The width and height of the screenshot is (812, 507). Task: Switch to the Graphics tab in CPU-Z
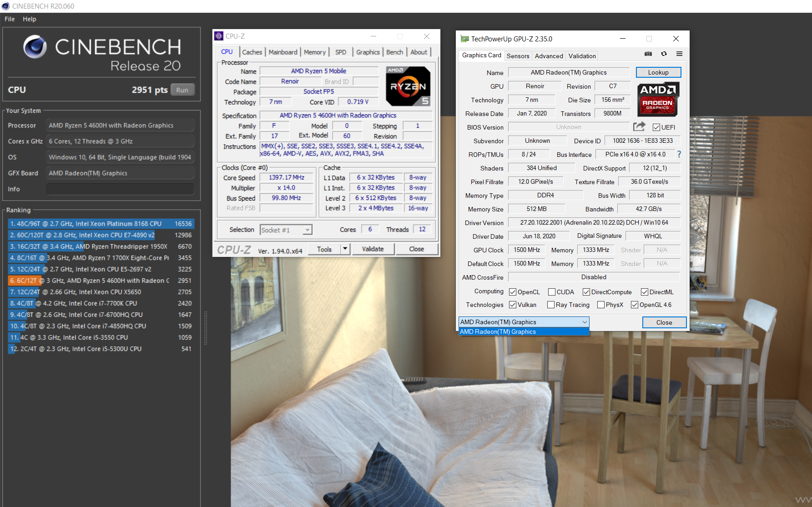tap(368, 52)
